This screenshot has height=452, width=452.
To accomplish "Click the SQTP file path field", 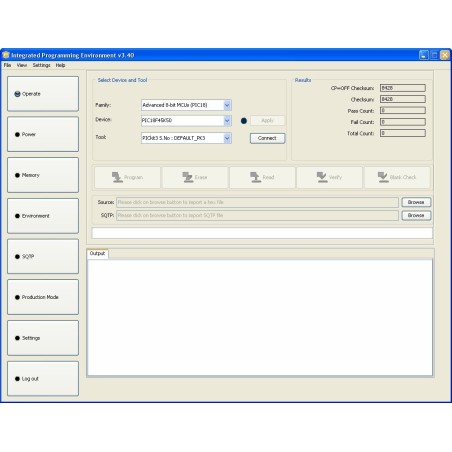I will coord(257,216).
